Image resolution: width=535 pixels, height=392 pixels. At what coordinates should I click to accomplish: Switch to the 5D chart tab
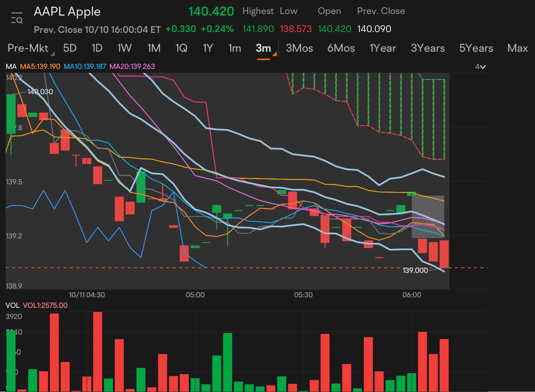coord(70,48)
